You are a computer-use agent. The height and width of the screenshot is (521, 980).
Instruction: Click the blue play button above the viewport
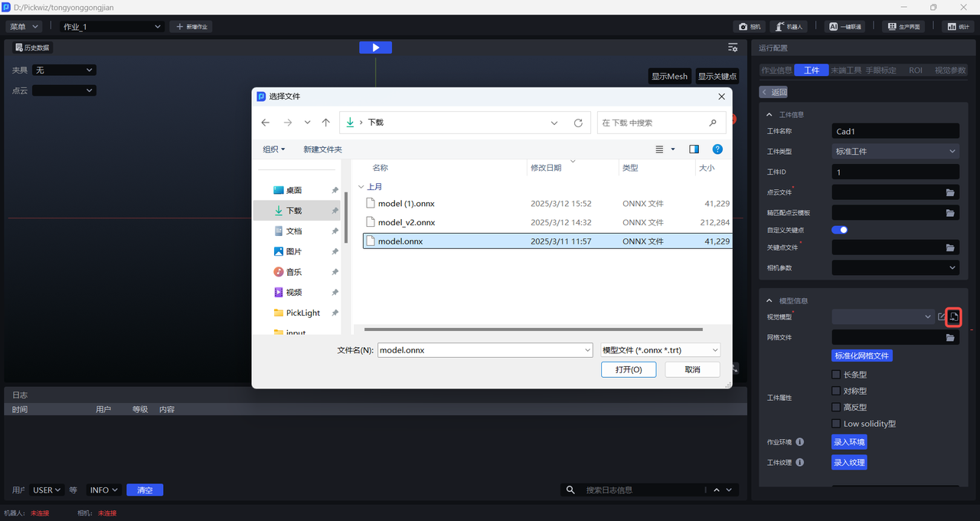click(x=375, y=48)
